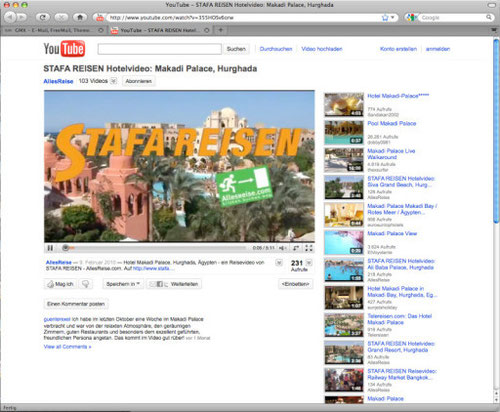Screen dimensions: 500x412
Task: Open the browser home page icon
Action: click(80, 17)
